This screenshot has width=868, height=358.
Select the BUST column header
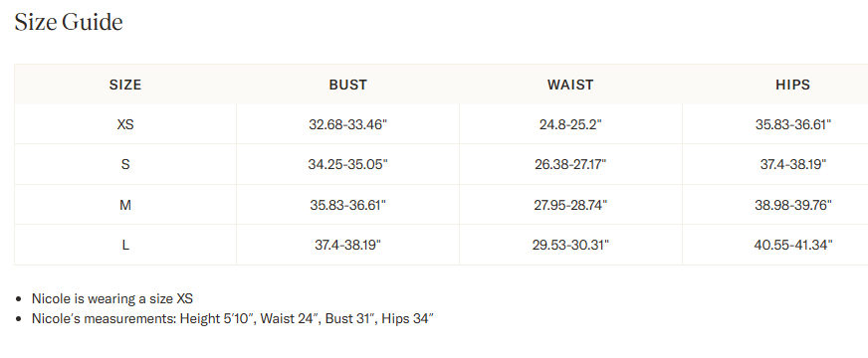(x=347, y=85)
